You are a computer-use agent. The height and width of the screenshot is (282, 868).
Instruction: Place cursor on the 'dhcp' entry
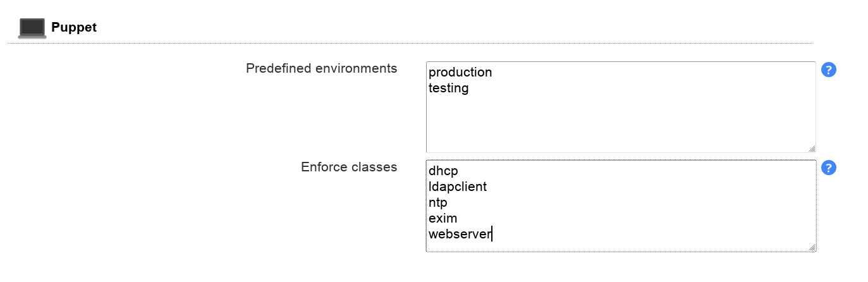[x=443, y=171]
